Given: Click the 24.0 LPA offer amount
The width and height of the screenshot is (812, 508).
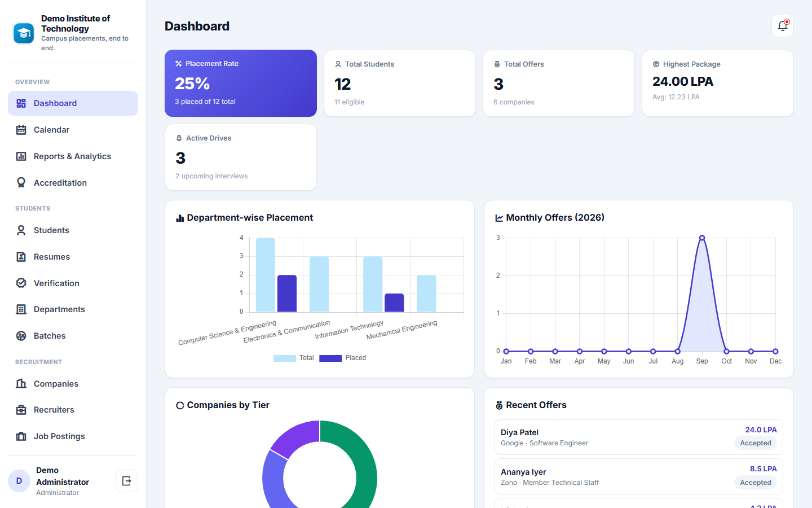Looking at the screenshot, I should pyautogui.click(x=761, y=430).
